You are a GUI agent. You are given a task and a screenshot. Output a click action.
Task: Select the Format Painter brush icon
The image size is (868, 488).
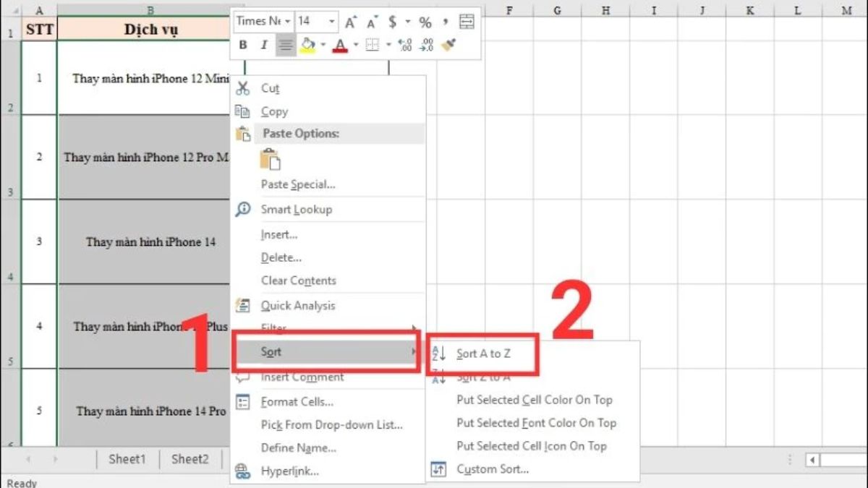point(450,45)
